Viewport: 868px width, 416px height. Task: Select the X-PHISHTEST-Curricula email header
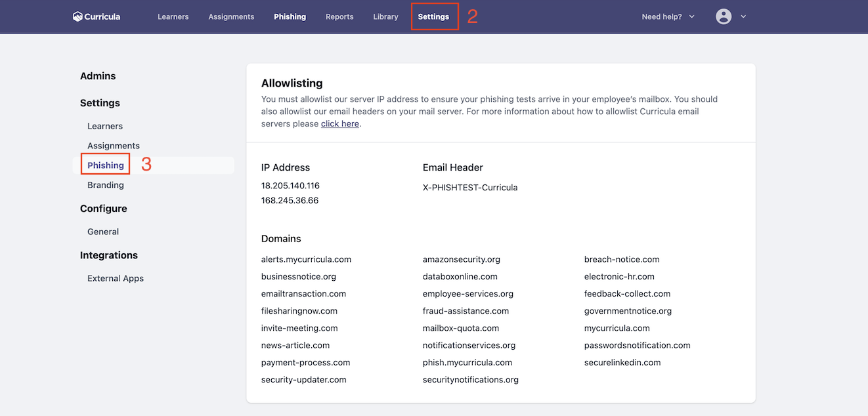click(470, 188)
